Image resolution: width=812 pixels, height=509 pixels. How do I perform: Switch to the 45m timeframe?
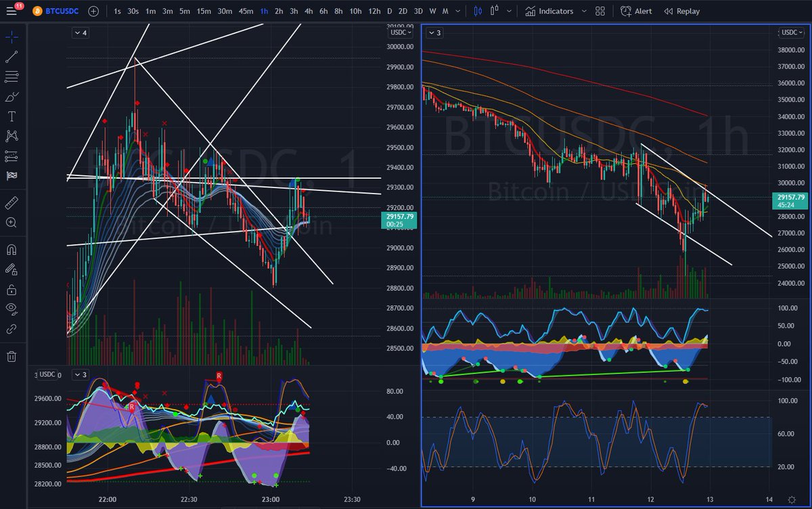246,11
